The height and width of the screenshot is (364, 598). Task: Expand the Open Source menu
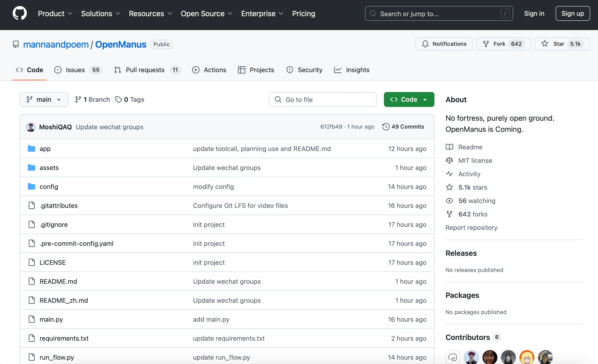click(206, 14)
